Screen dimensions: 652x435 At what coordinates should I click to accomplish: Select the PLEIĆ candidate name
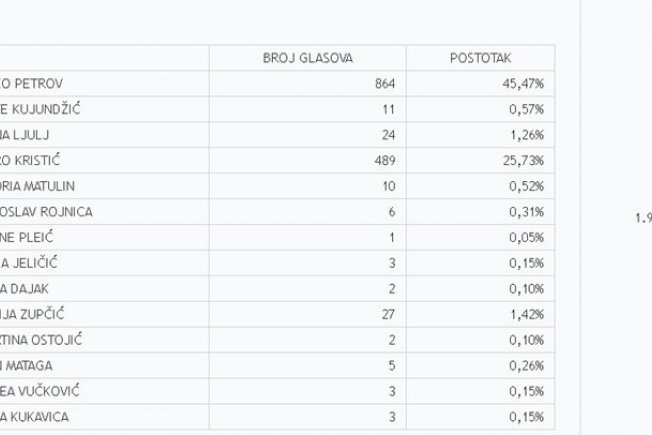point(27,237)
